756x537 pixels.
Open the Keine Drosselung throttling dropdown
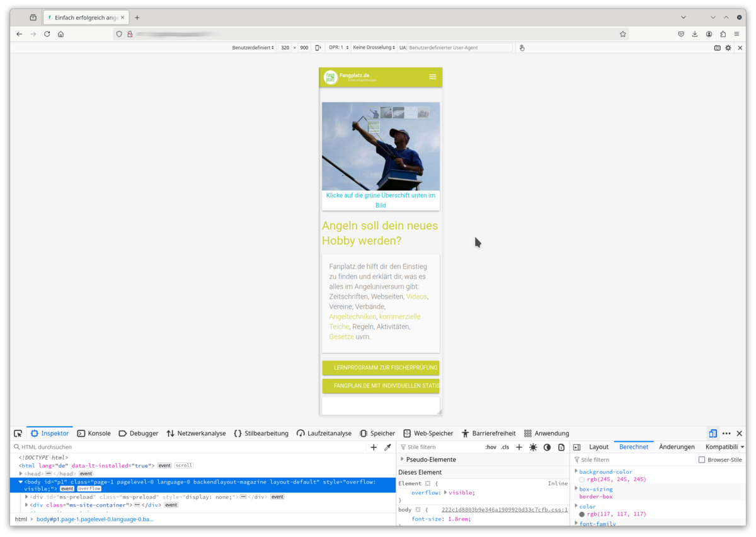[x=374, y=48]
